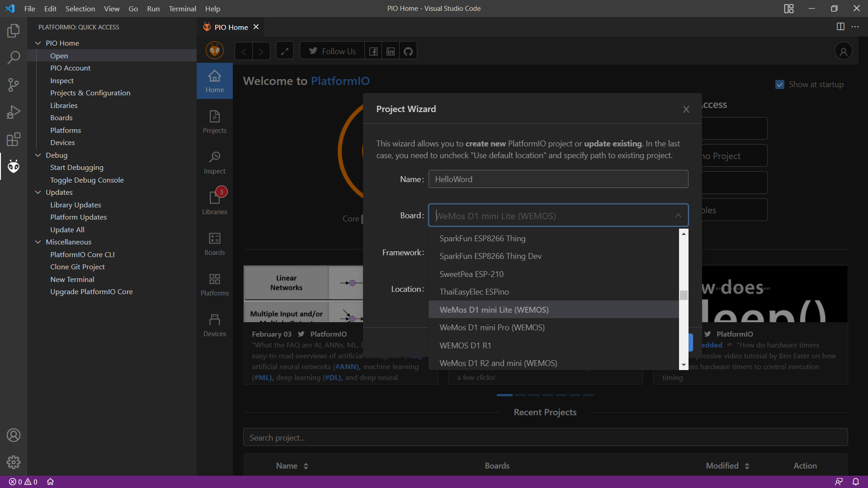Open Platforms in PIO side navigation

215,284
